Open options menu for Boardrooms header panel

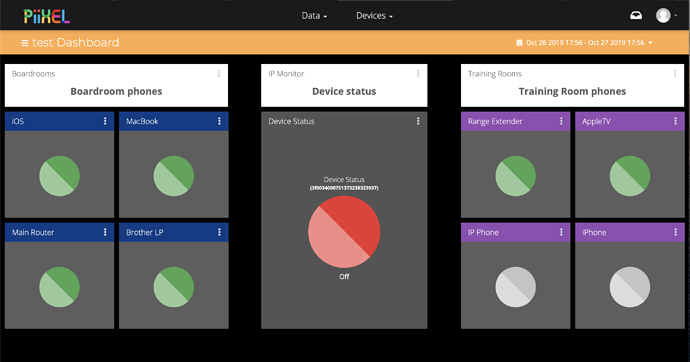click(x=219, y=73)
